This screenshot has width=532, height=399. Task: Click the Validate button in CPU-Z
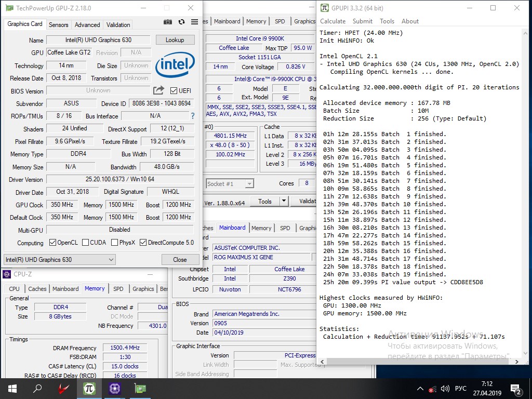pyautogui.click(x=303, y=201)
